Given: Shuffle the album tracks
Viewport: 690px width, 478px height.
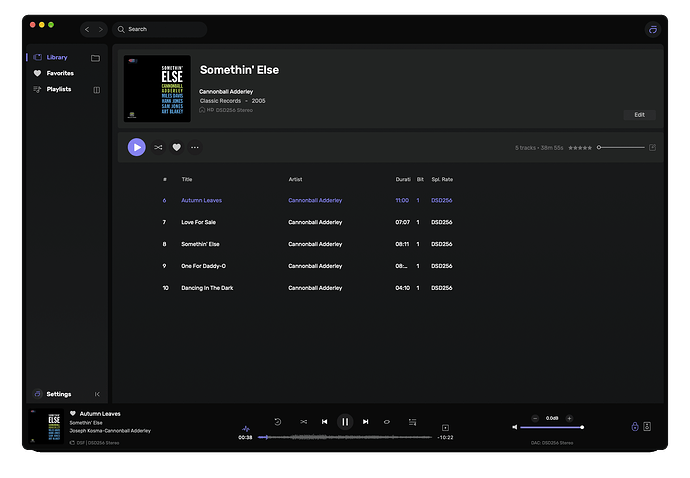Looking at the screenshot, I should pyautogui.click(x=158, y=147).
